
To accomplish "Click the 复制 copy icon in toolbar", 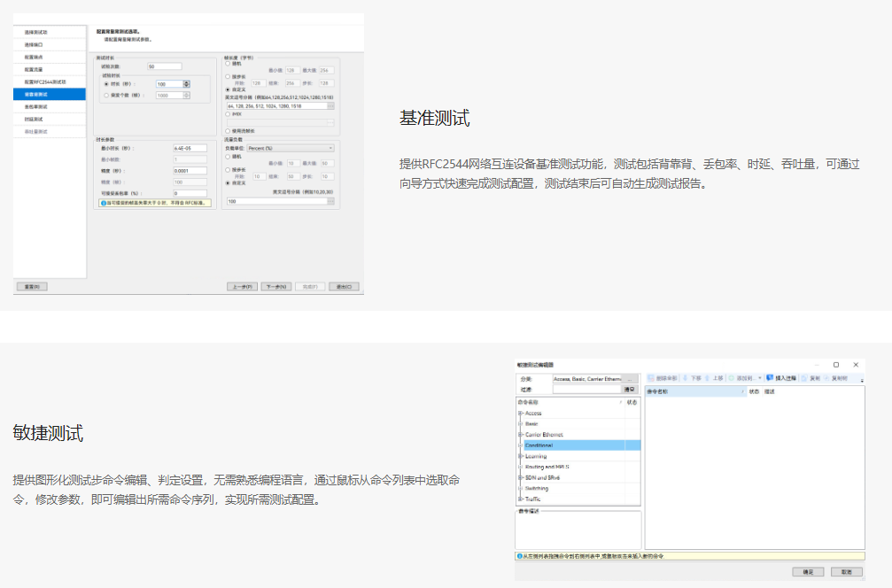I will pyautogui.click(x=803, y=378).
